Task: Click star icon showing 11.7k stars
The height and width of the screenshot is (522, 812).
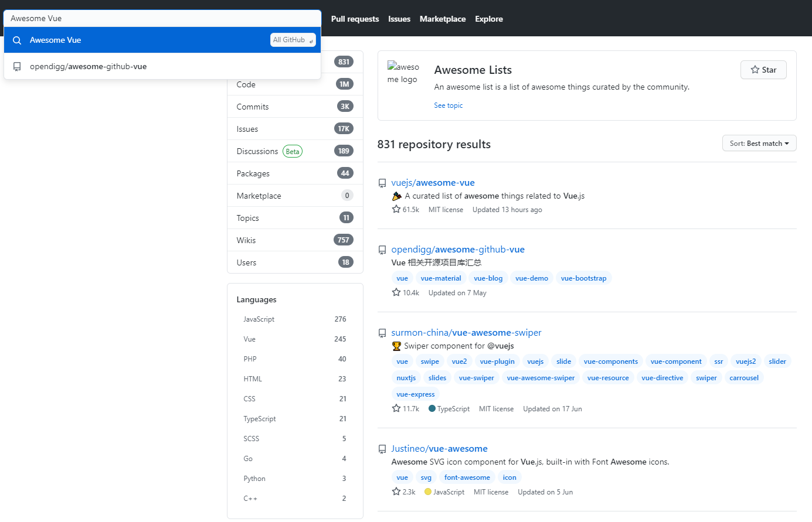Action: pos(396,408)
